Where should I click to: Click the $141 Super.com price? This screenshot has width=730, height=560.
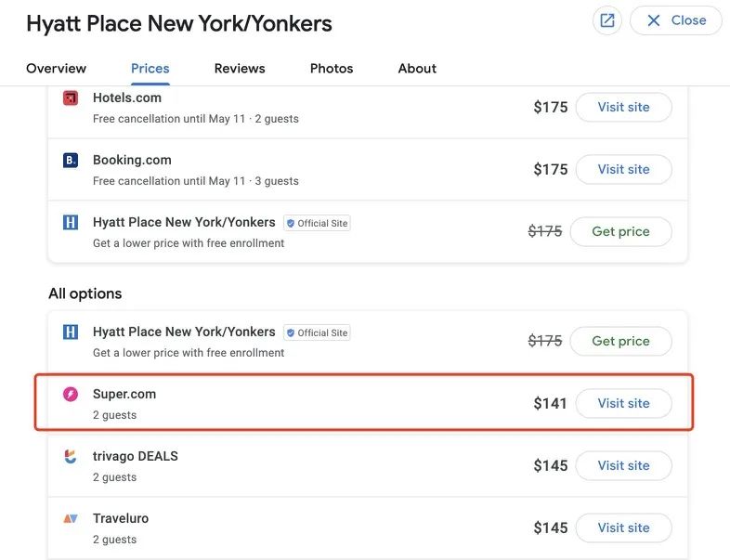(x=551, y=403)
